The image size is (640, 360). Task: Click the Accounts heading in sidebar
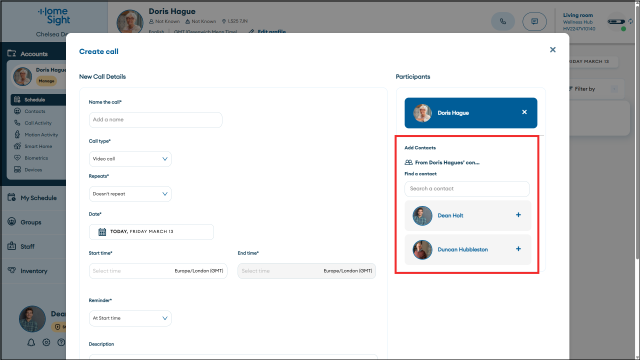34,53
